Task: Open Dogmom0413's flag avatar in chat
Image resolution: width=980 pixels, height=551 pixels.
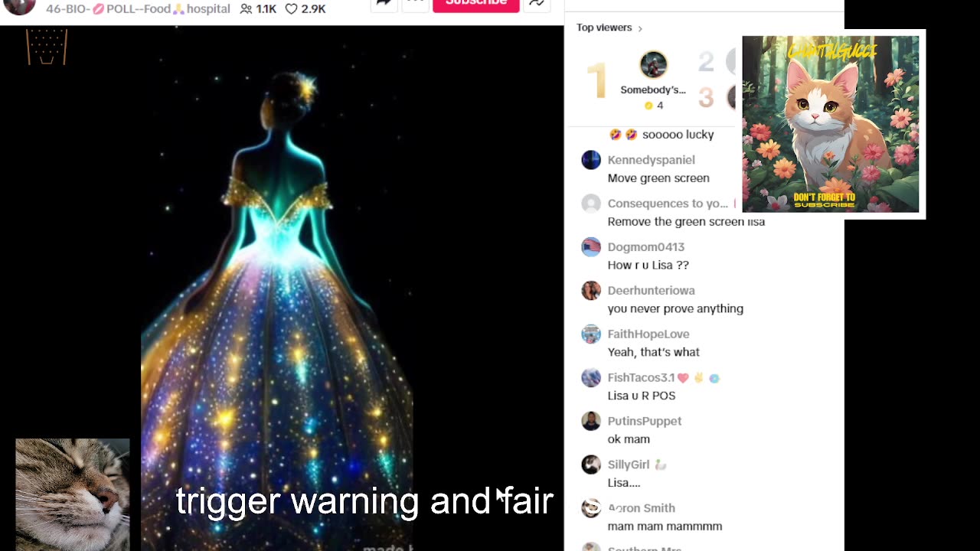Action: pyautogui.click(x=591, y=247)
